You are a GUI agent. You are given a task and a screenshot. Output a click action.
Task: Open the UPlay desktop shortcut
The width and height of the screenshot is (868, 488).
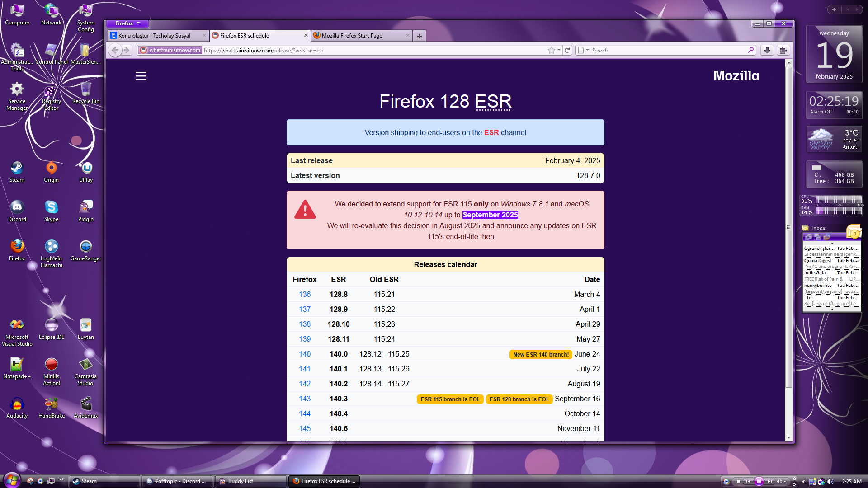coord(85,172)
